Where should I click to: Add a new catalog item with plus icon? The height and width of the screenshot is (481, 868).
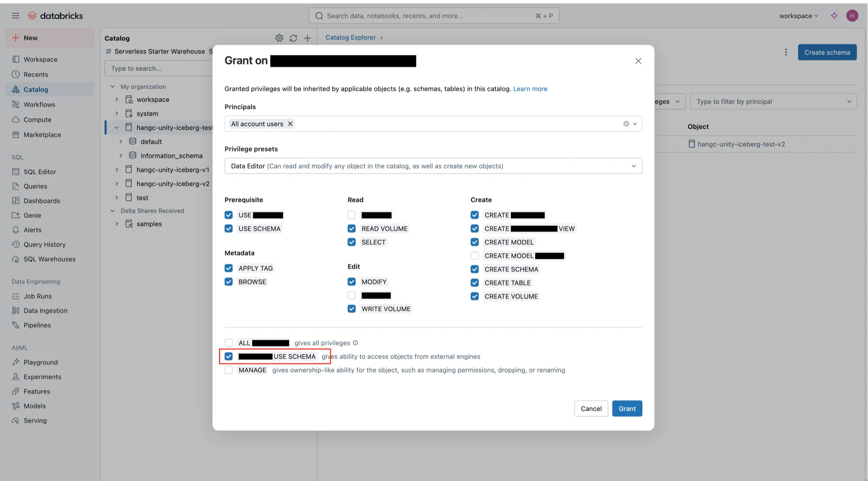[307, 38]
